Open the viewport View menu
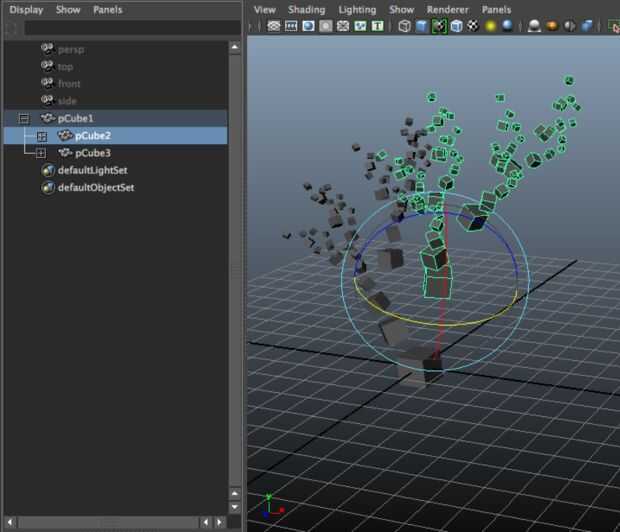The width and height of the screenshot is (620, 532). click(265, 10)
